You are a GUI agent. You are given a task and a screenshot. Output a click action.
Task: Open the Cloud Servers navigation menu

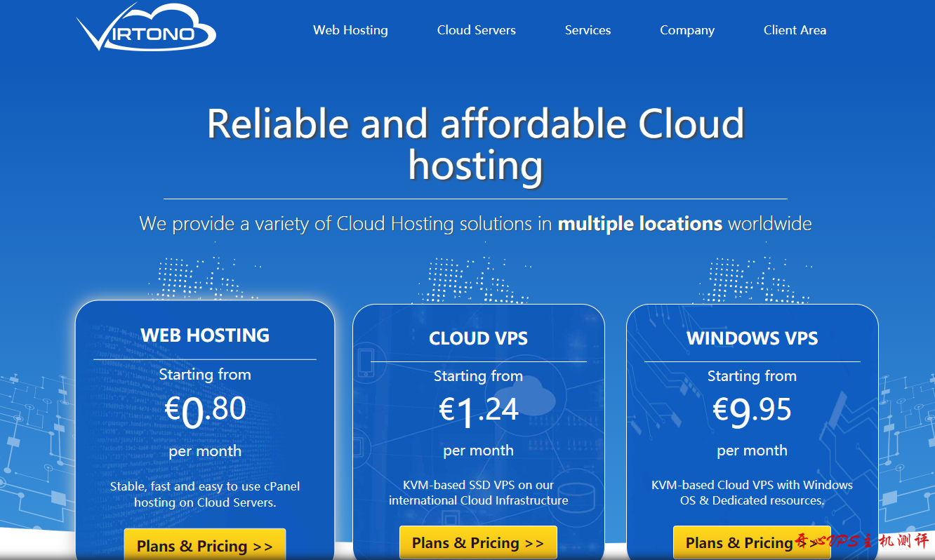pos(476,30)
